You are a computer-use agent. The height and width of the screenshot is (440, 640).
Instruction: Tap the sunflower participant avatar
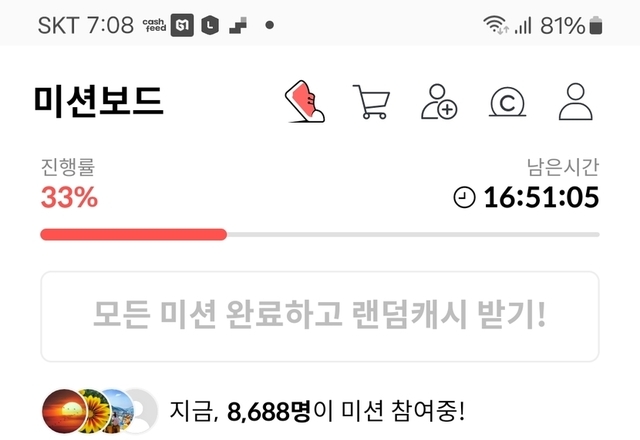pyautogui.click(x=96, y=411)
